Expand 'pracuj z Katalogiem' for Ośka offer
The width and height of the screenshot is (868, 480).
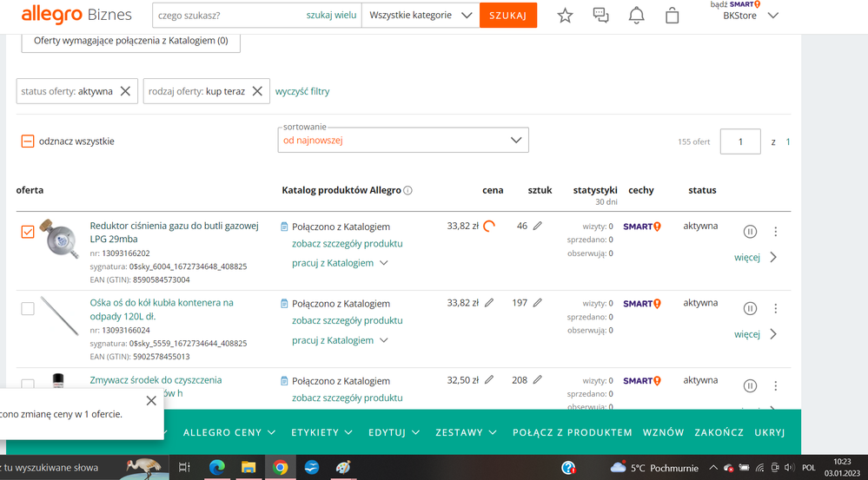pyautogui.click(x=340, y=340)
